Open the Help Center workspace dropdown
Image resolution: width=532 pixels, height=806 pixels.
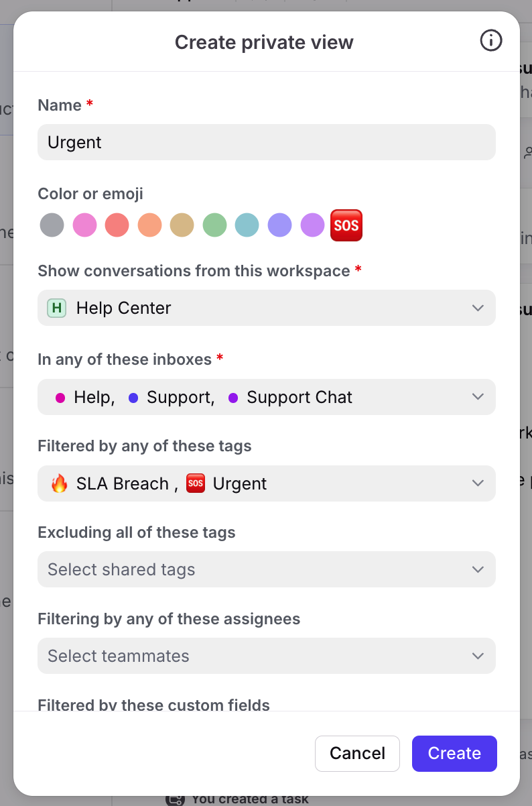point(267,308)
